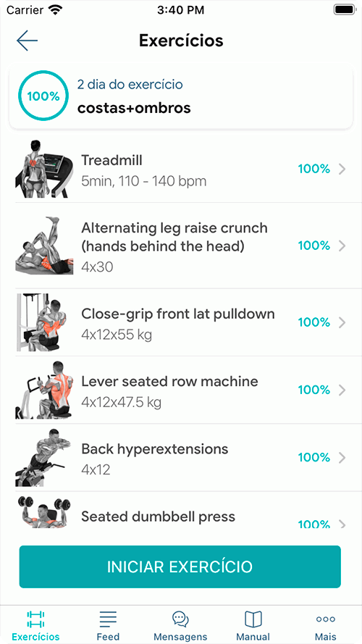The width and height of the screenshot is (362, 644).
Task: Tap the back arrow icon
Action: tap(27, 41)
